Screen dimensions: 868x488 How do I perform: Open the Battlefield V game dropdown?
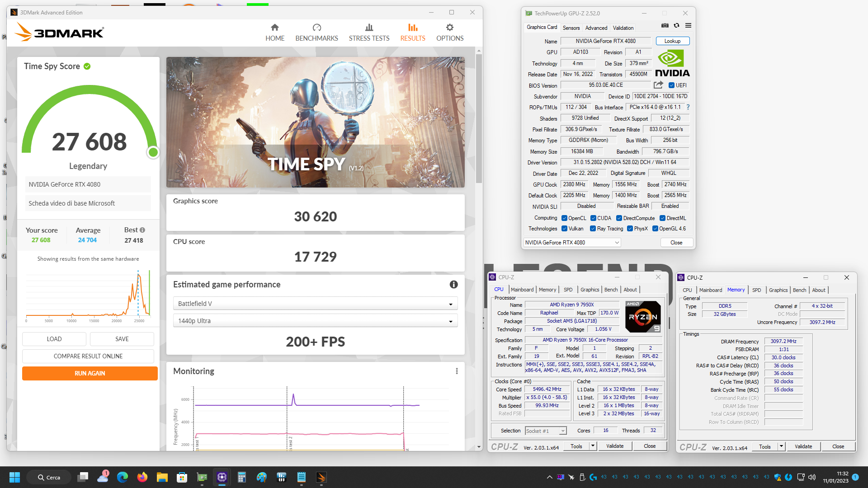(x=315, y=304)
